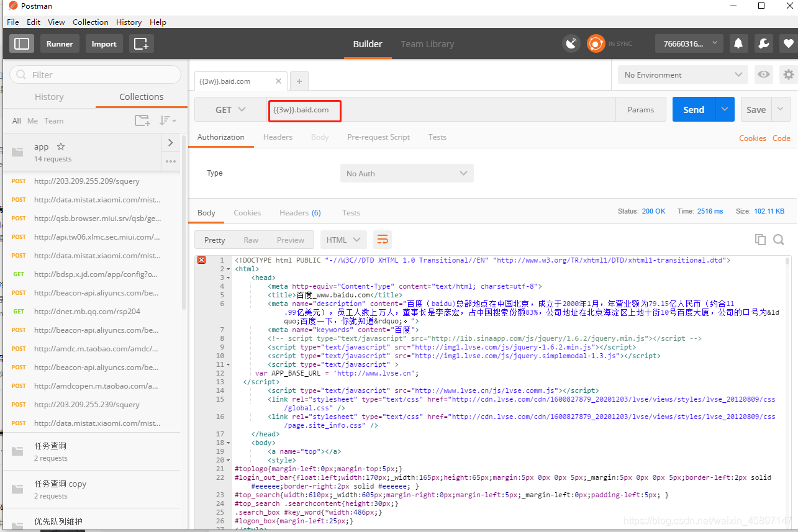Open the History menu
Viewport: 798px width, 532px height.
click(129, 22)
